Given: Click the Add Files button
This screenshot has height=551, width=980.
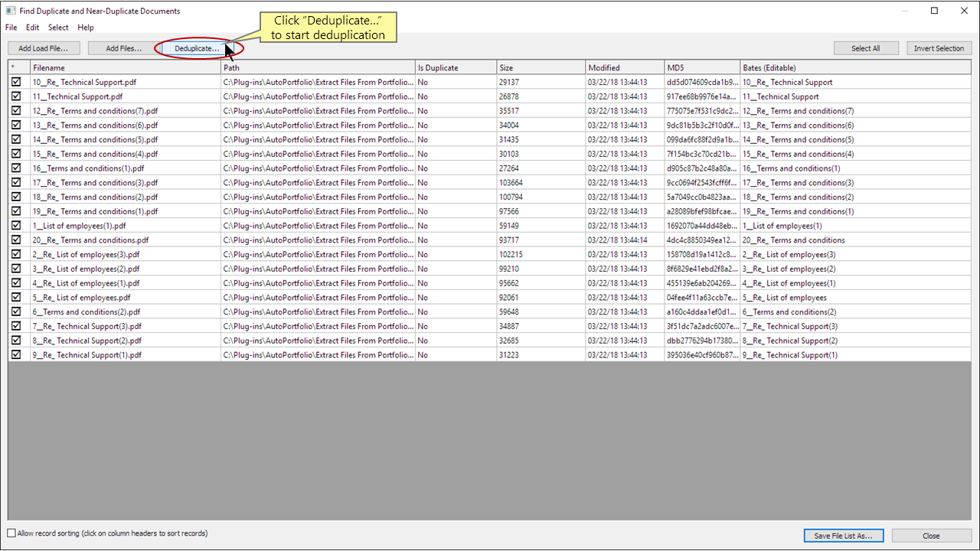Looking at the screenshot, I should (x=122, y=47).
